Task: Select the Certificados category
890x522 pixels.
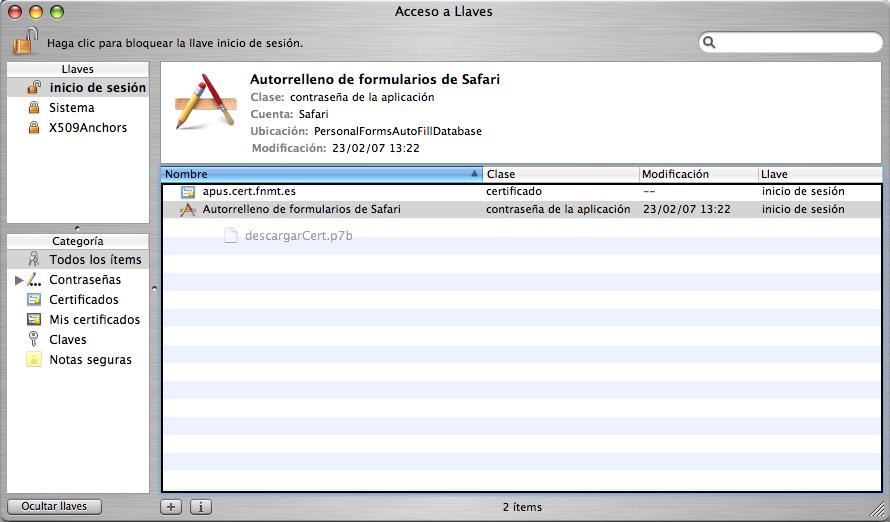Action: pyautogui.click(x=78, y=300)
